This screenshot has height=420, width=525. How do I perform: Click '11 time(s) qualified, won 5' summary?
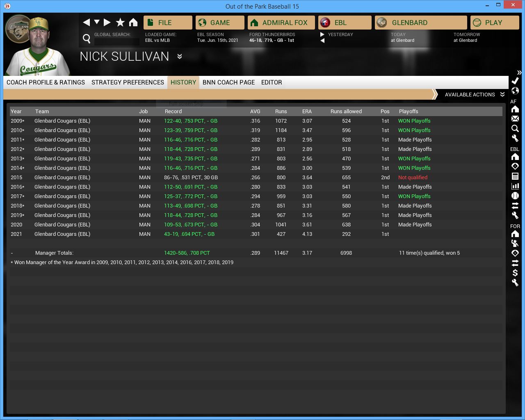429,253
